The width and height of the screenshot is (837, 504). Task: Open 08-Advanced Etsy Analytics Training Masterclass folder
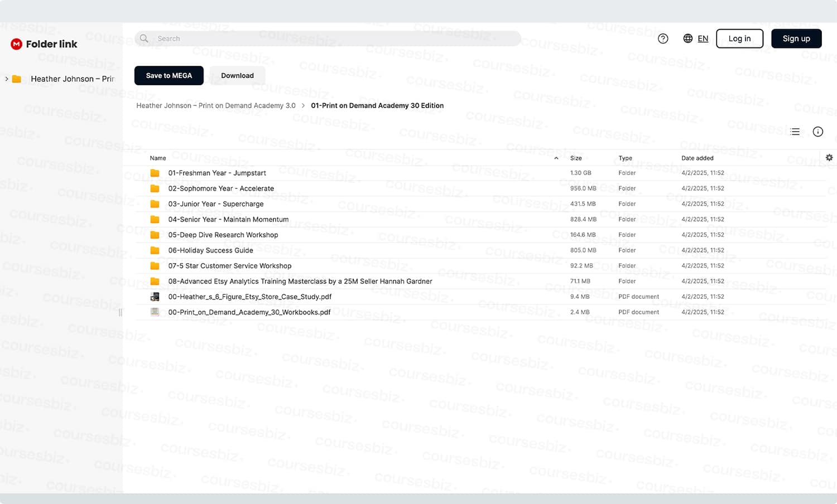point(300,282)
